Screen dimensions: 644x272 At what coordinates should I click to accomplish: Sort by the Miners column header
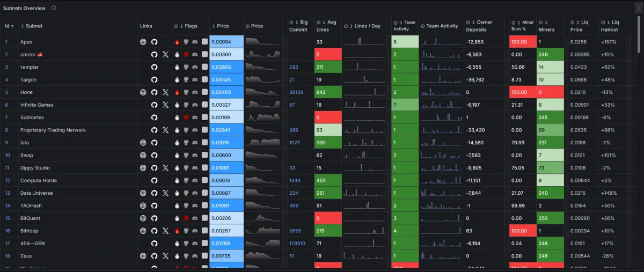point(547,26)
